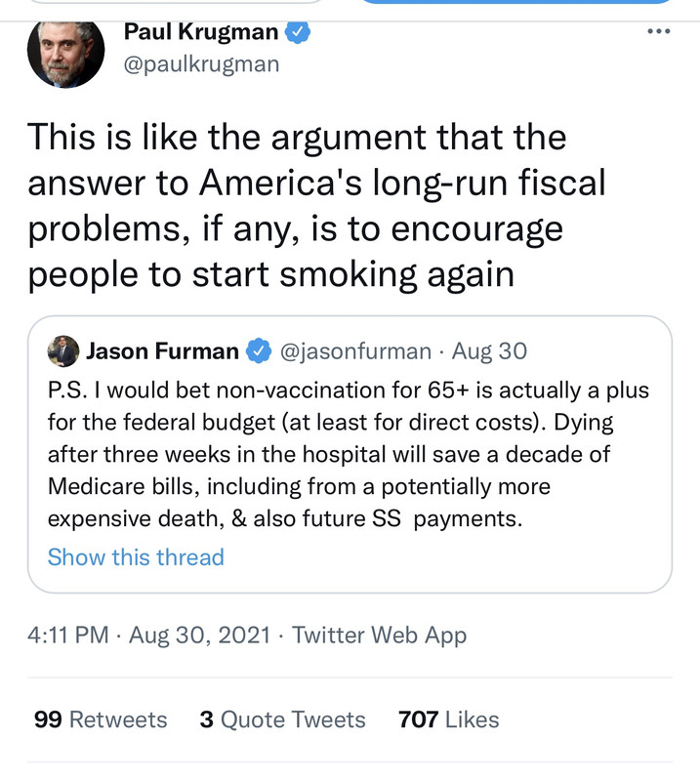700x781 pixels.
Task: Open Jason Furman's profile via display name
Action: click(x=162, y=351)
